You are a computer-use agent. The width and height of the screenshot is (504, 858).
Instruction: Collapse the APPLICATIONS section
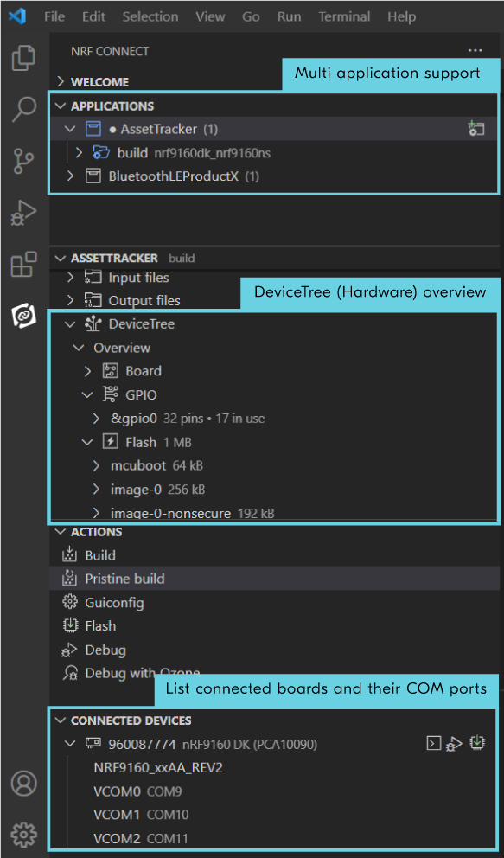[x=60, y=105]
